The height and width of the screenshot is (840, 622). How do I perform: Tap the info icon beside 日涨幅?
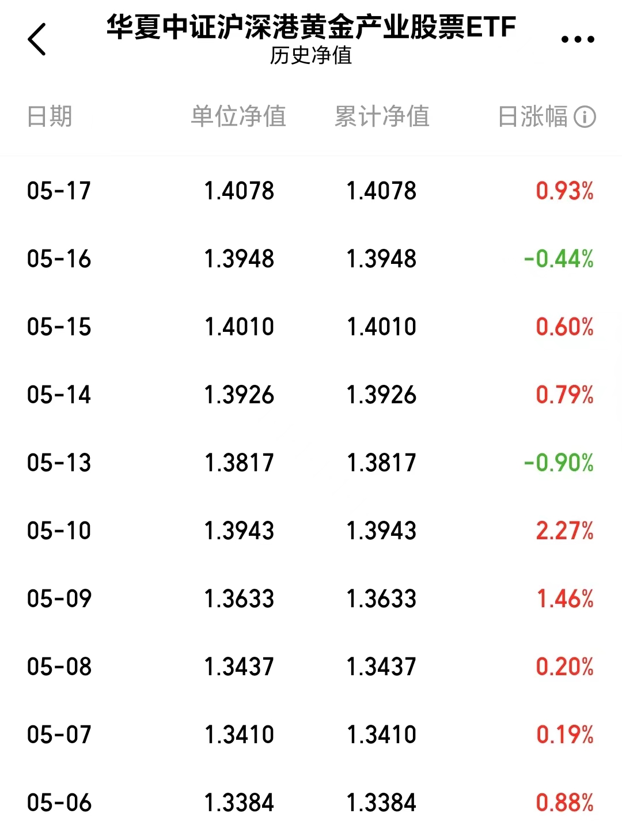click(x=585, y=117)
